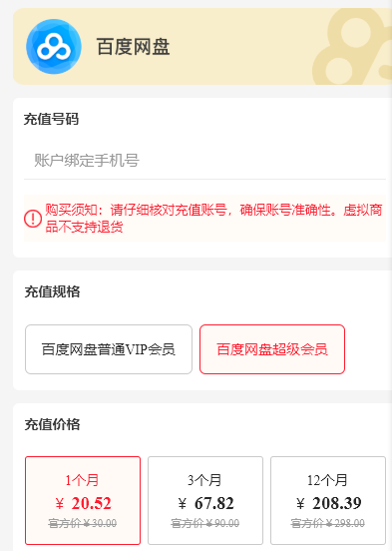Click the Baidu Netdisk blue cloud logo
The height and width of the screenshot is (551, 392).
(54, 46)
